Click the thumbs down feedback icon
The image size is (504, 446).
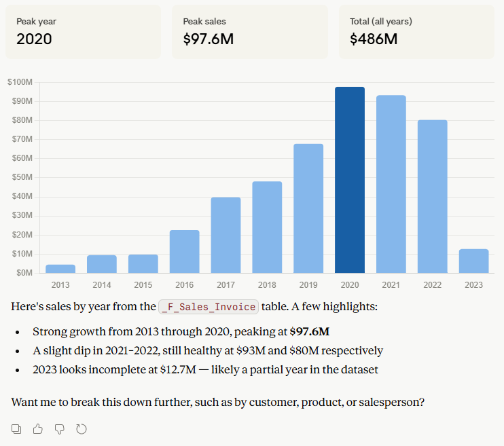point(60,429)
